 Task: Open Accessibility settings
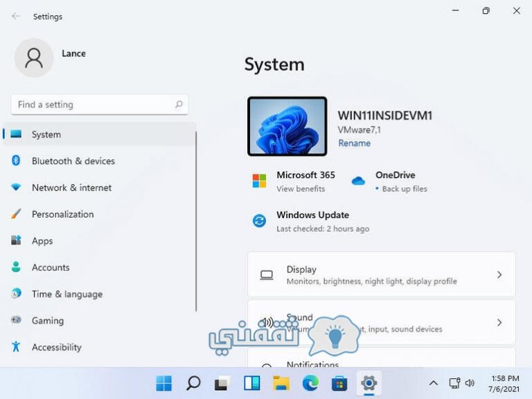pyautogui.click(x=99, y=347)
